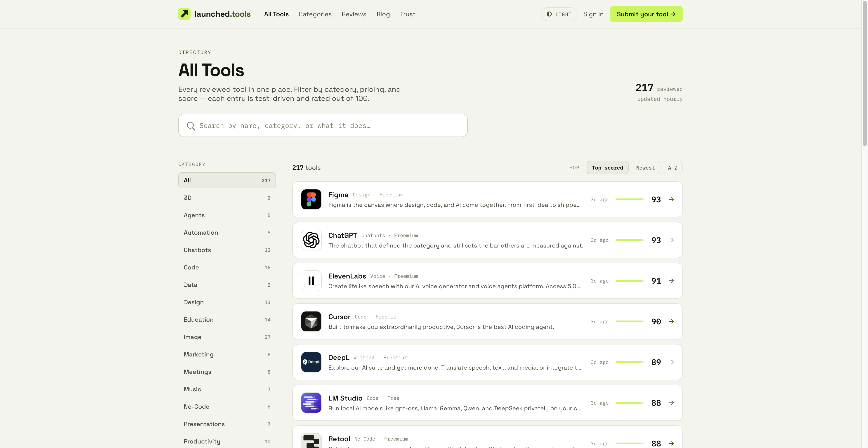Click the Submit your tool button
The width and height of the screenshot is (868, 448).
(x=646, y=14)
